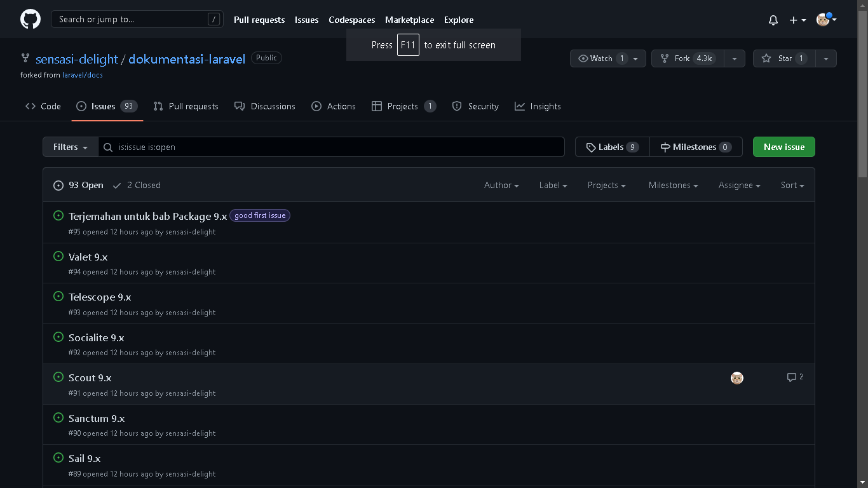Focus the Search or jump to field
Screen dimensions: 868x488
coord(137,19)
